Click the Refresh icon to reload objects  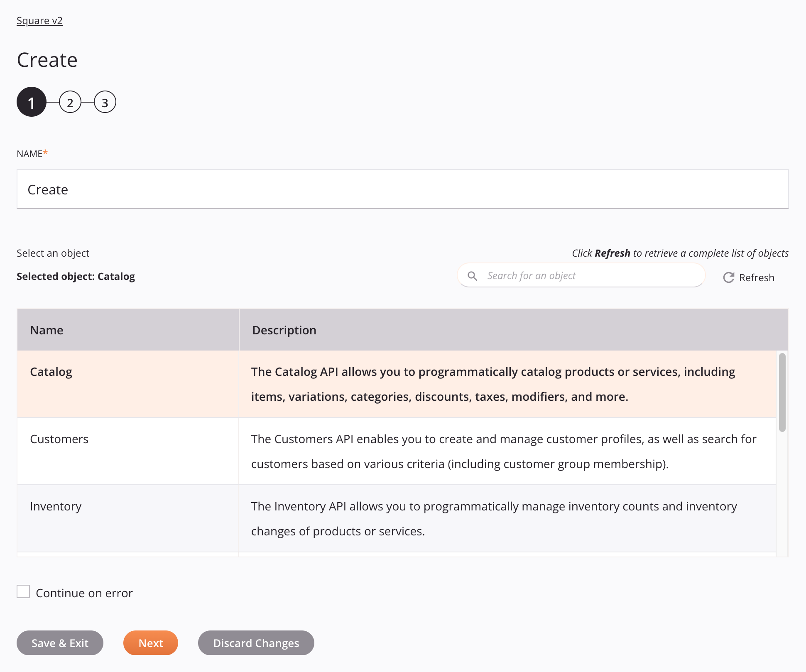728,277
